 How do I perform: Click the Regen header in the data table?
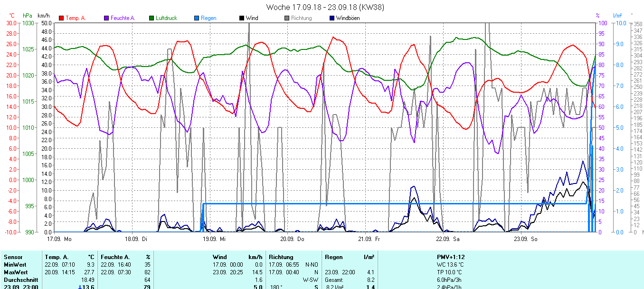(334, 257)
